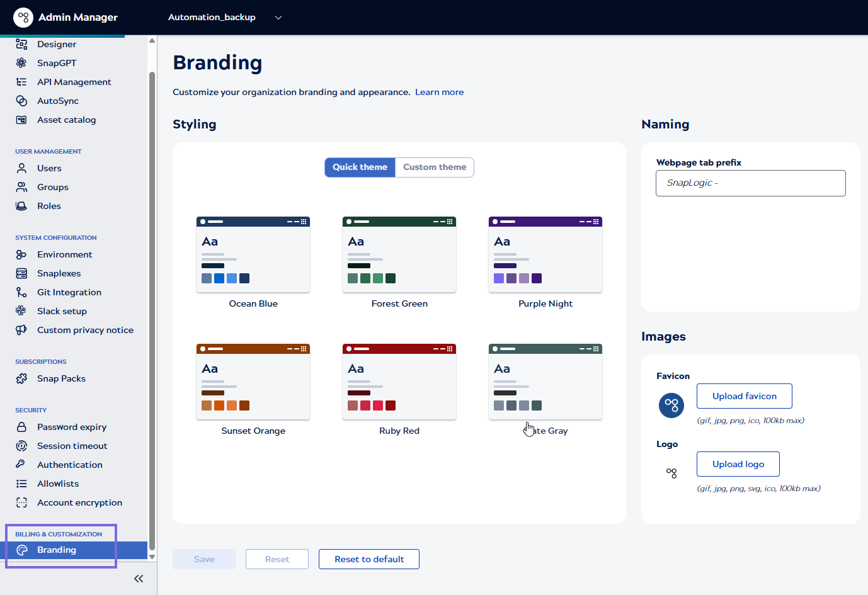Select the Slate Gray theme card
Image resolution: width=868 pixels, height=595 pixels.
click(x=545, y=382)
